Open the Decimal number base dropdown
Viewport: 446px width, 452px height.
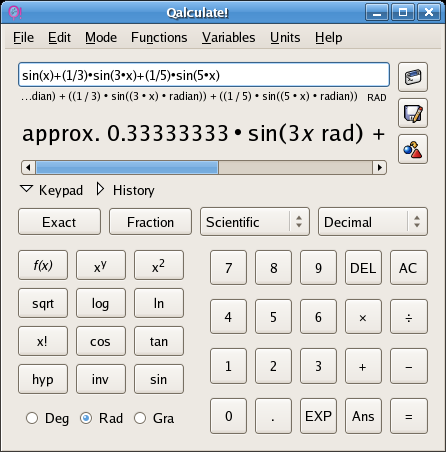point(373,222)
